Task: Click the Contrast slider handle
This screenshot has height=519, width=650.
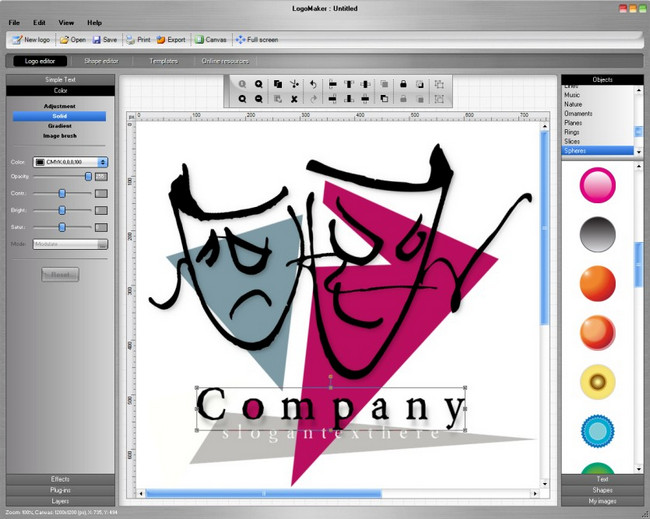Action: coord(62,193)
